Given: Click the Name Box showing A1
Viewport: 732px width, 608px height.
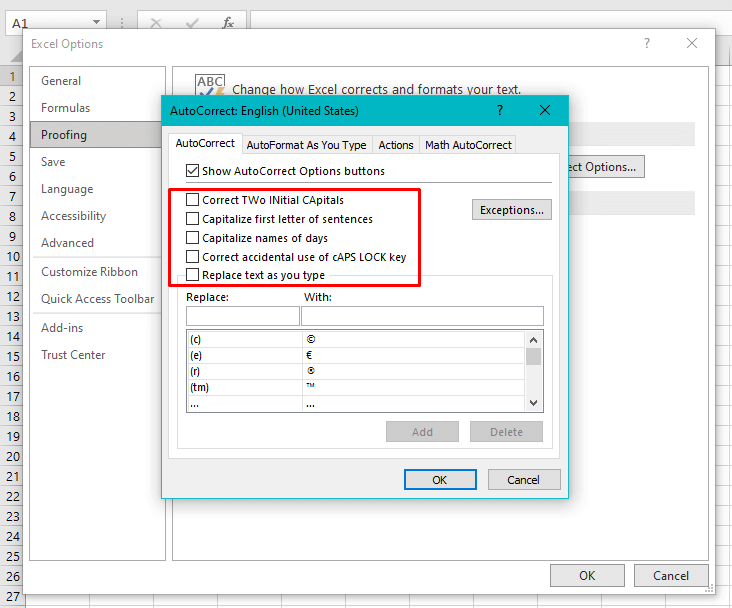Looking at the screenshot, I should (x=49, y=23).
